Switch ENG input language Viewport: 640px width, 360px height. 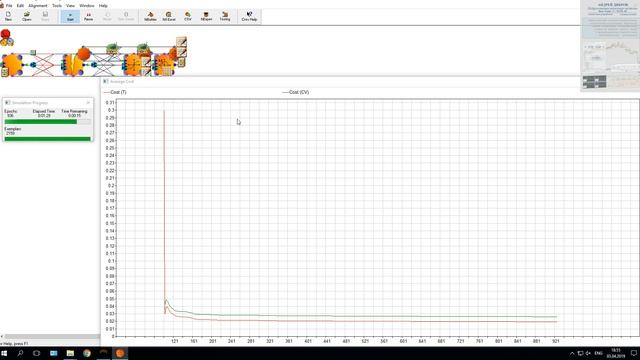click(x=598, y=353)
